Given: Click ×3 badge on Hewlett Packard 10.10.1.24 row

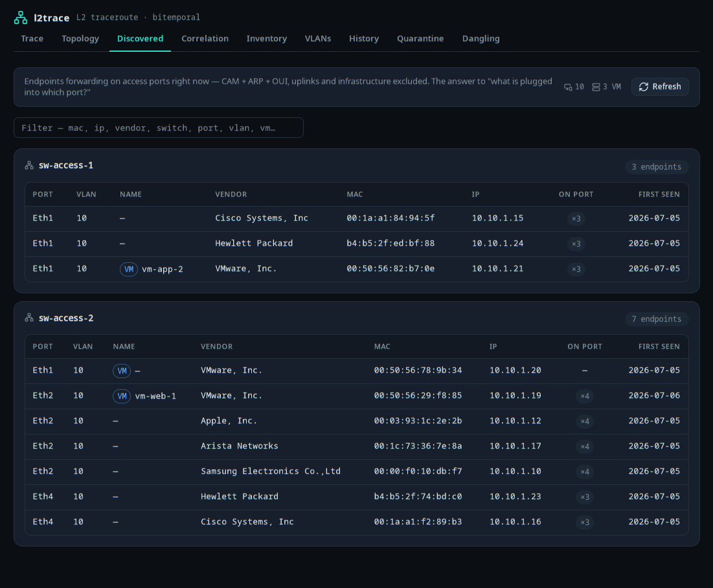Looking at the screenshot, I should [x=576, y=243].
